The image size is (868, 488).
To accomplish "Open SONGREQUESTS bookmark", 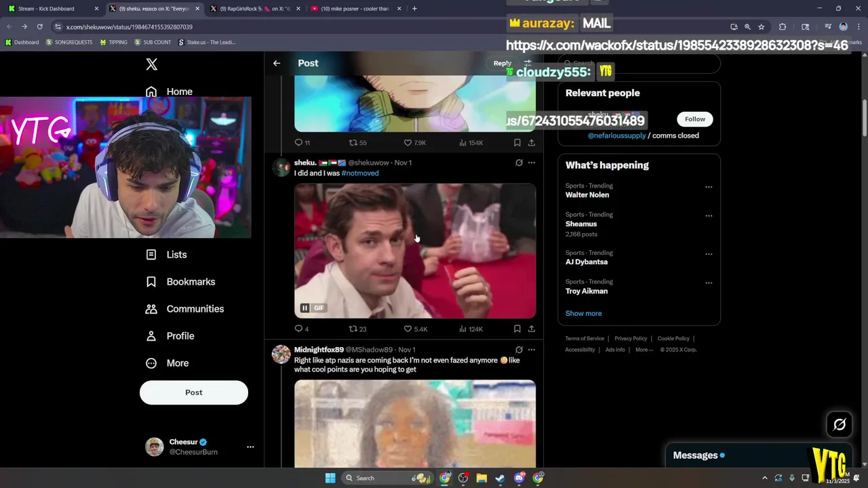I will tap(69, 42).
